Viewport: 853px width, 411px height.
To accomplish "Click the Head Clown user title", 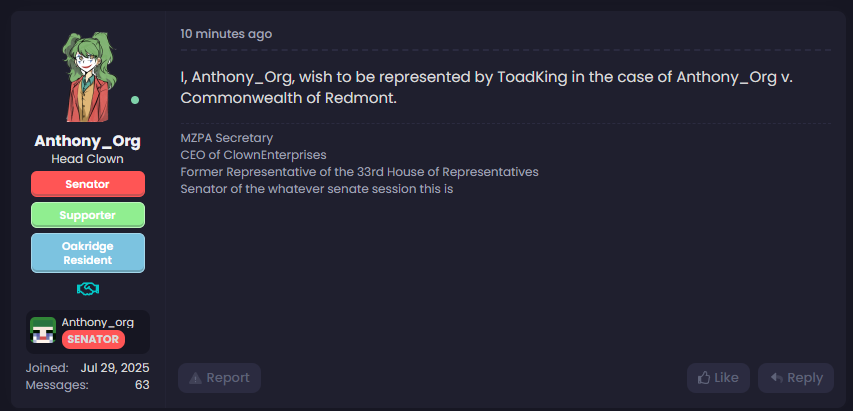I will [x=88, y=159].
